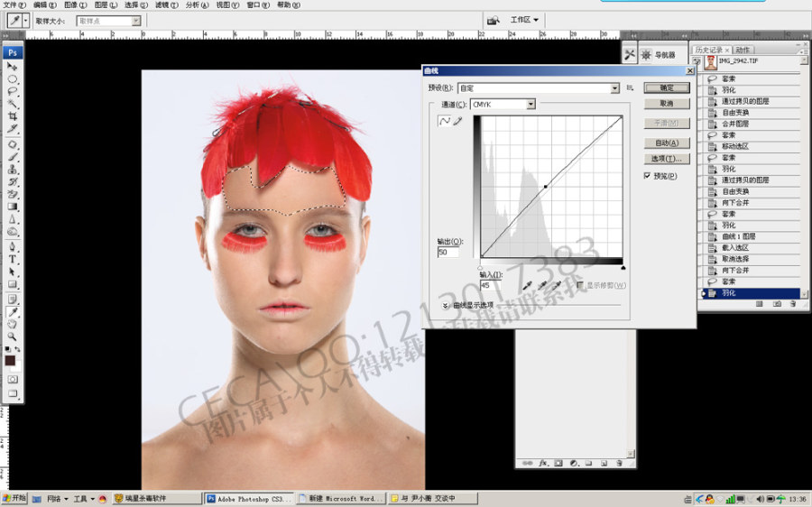
Task: Select the Type tool
Action: coord(13,260)
